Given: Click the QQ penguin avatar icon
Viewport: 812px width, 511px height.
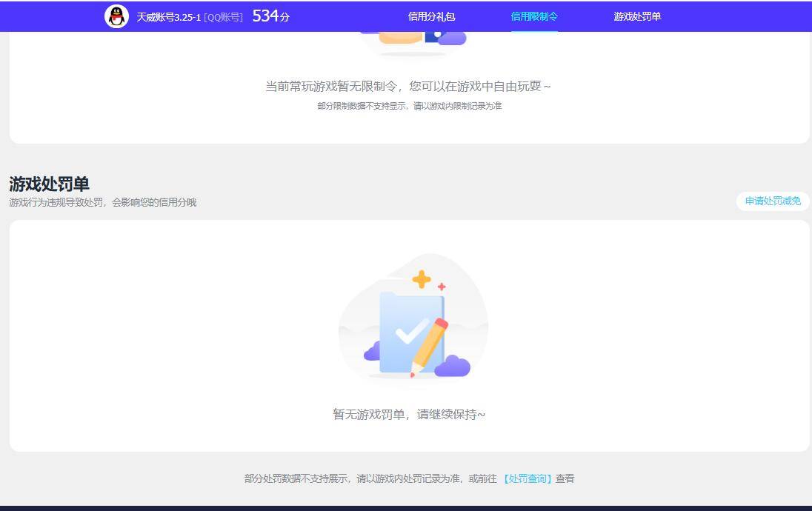Looking at the screenshot, I should pos(116,15).
